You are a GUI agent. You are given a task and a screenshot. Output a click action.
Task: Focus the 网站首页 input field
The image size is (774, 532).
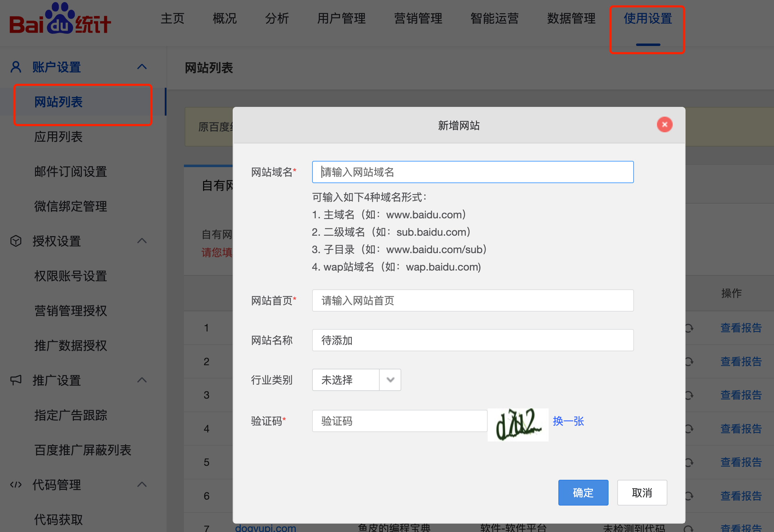click(472, 300)
